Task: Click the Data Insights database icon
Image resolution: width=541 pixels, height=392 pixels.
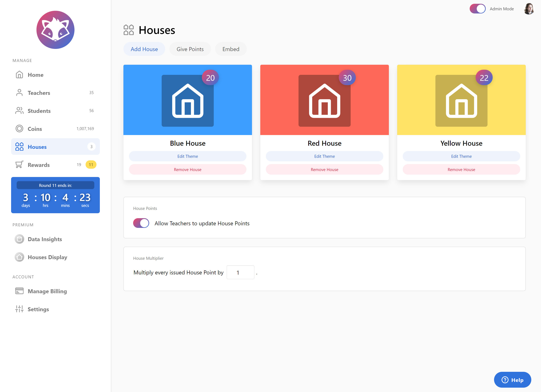Action: (x=19, y=239)
